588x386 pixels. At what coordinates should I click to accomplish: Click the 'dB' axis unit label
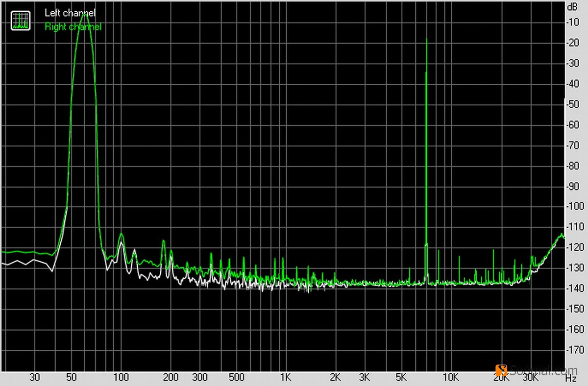click(x=573, y=8)
